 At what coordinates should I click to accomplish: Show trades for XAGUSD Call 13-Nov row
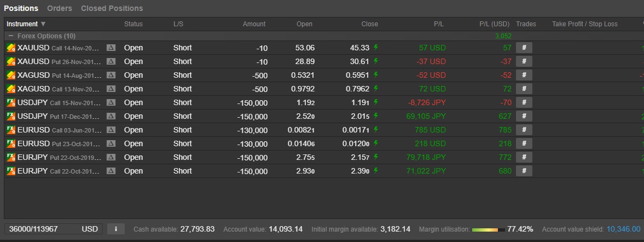524,89
